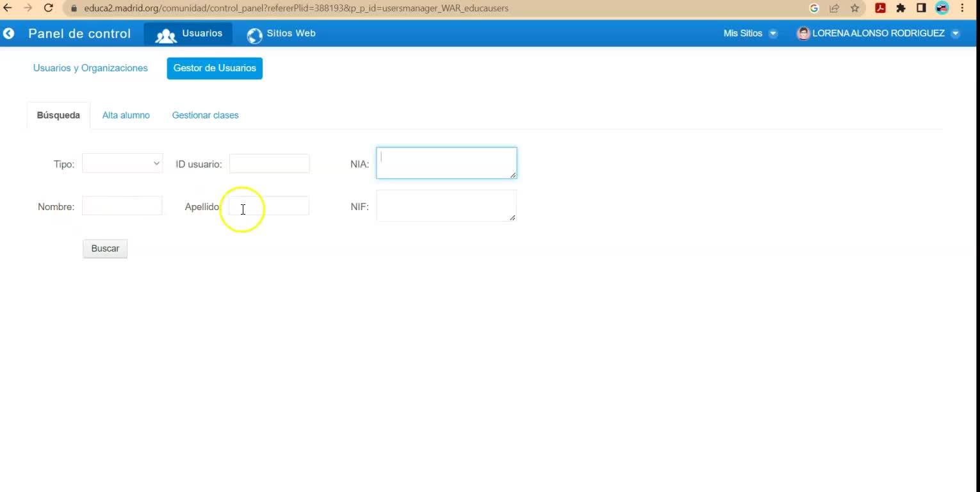This screenshot has width=980, height=492.
Task: Click the Buscar button
Action: click(x=105, y=249)
